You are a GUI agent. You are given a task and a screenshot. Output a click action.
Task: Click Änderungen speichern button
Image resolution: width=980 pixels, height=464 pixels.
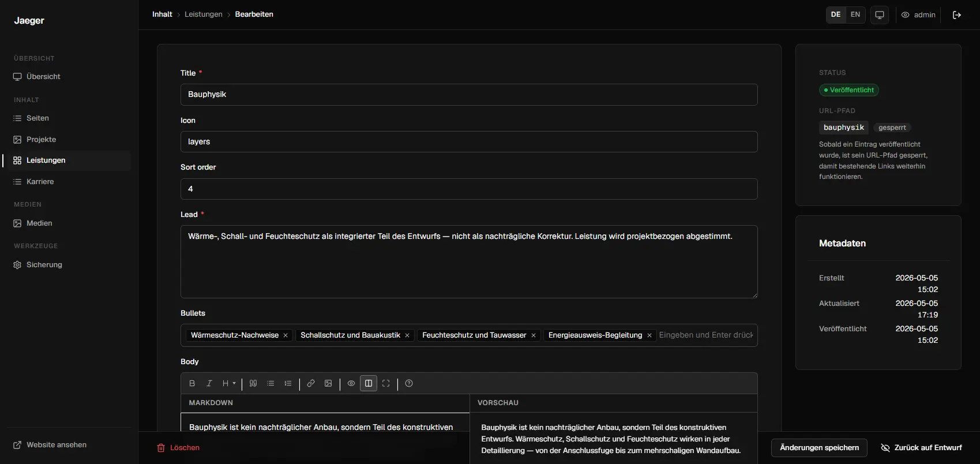[x=819, y=448]
